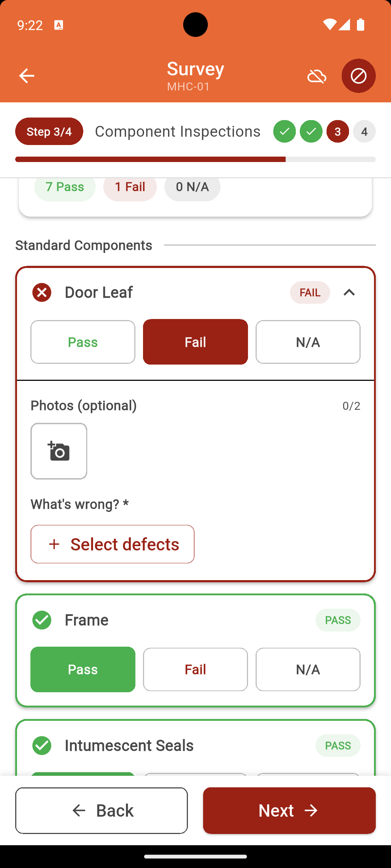391x868 pixels.
Task: Tap step 3 circle in progress indicator
Action: pos(337,131)
